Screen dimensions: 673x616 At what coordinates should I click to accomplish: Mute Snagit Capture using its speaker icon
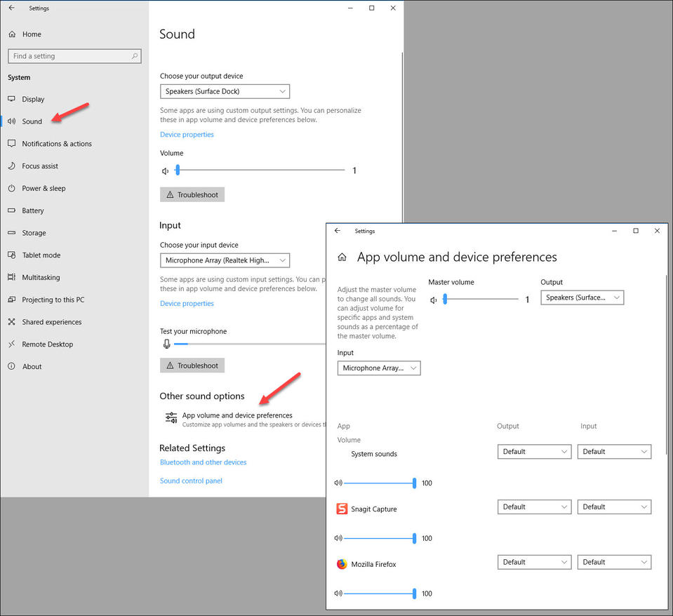click(338, 538)
